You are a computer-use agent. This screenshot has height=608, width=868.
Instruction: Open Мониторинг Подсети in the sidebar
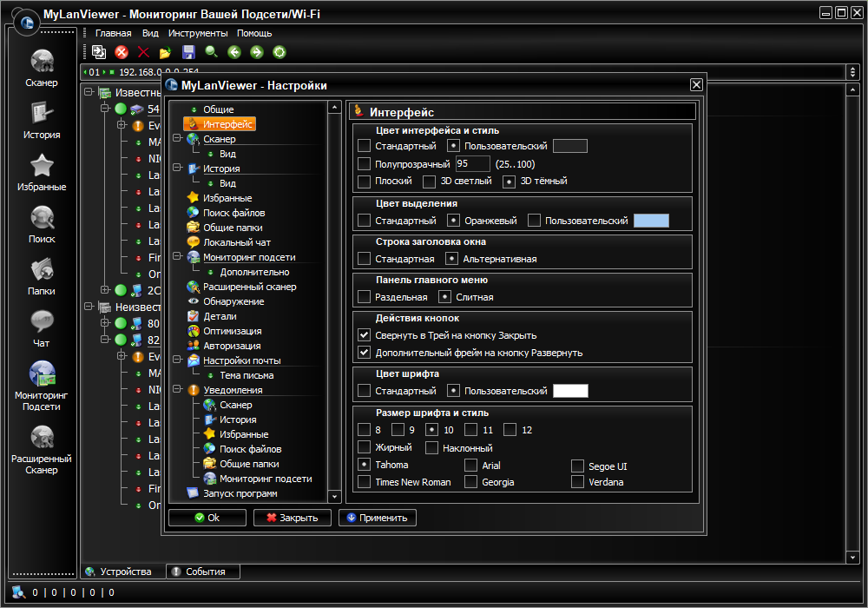click(42, 386)
